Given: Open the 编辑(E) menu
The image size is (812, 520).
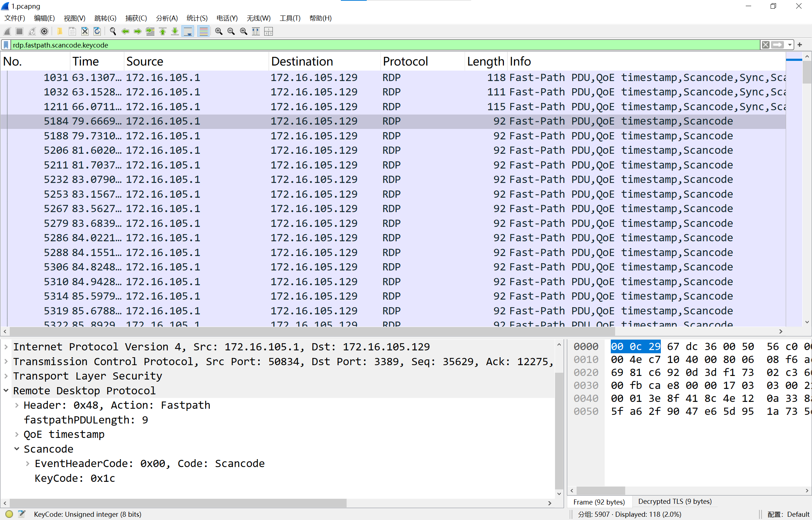Looking at the screenshot, I should pyautogui.click(x=44, y=18).
